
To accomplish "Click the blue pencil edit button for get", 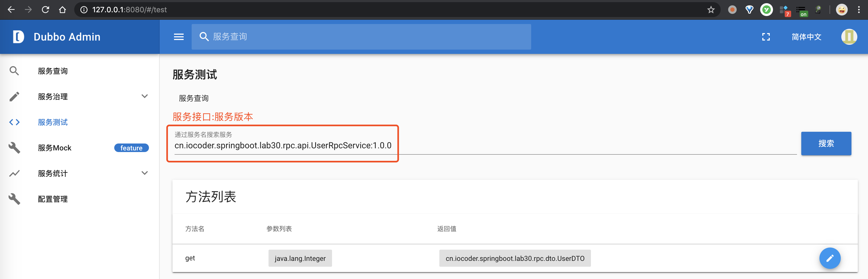I will pos(830,258).
